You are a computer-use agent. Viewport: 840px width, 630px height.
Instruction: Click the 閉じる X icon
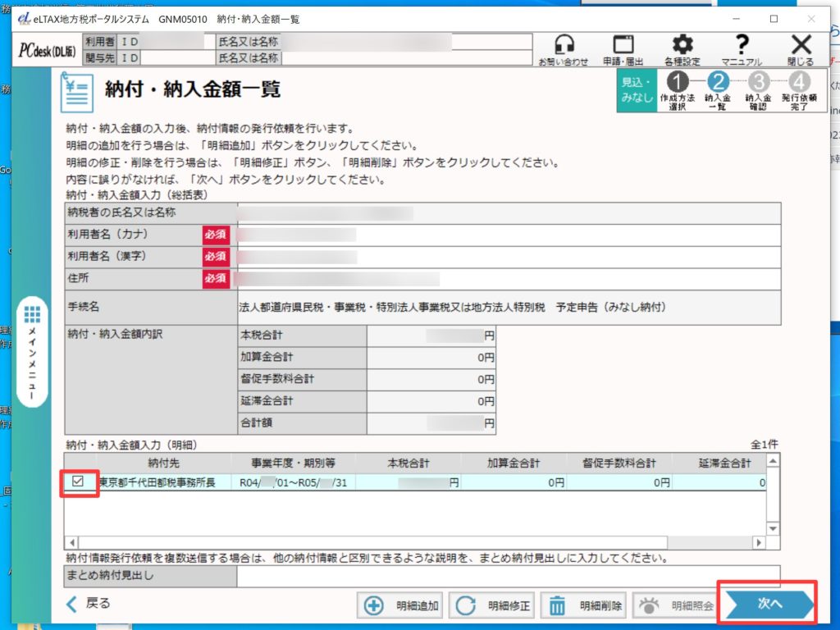[x=801, y=49]
